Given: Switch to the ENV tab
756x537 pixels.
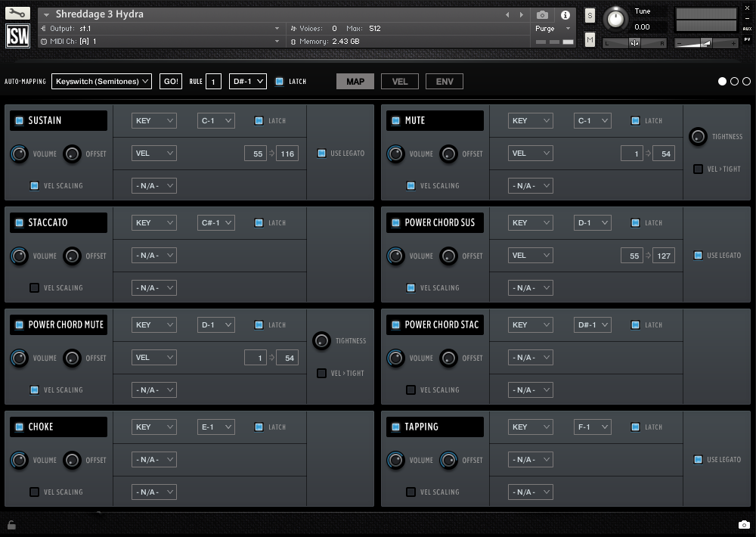Looking at the screenshot, I should pos(445,81).
